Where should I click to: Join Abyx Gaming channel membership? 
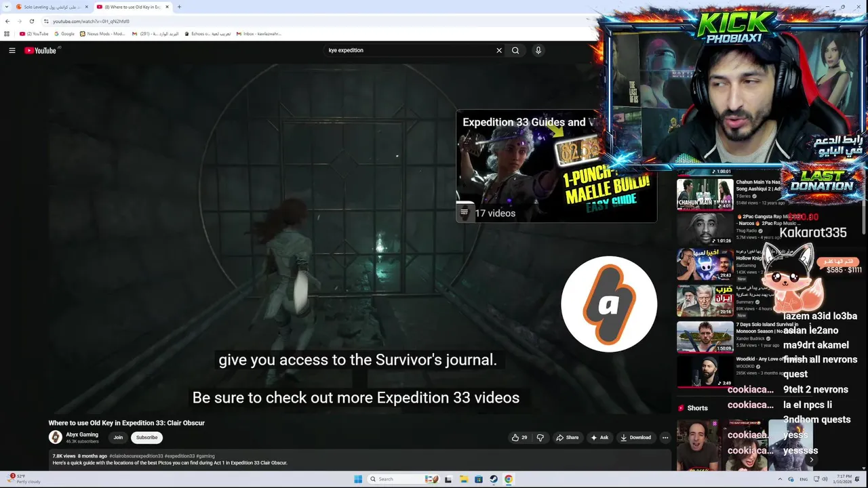click(x=118, y=438)
